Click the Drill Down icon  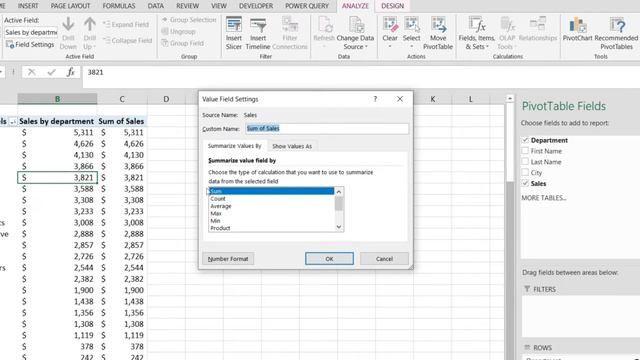tap(68, 24)
